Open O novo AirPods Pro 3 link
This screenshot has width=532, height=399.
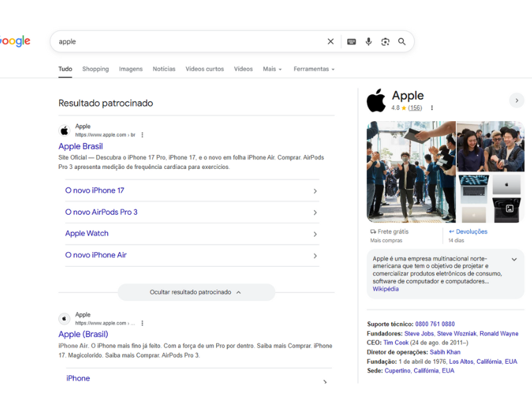point(101,212)
